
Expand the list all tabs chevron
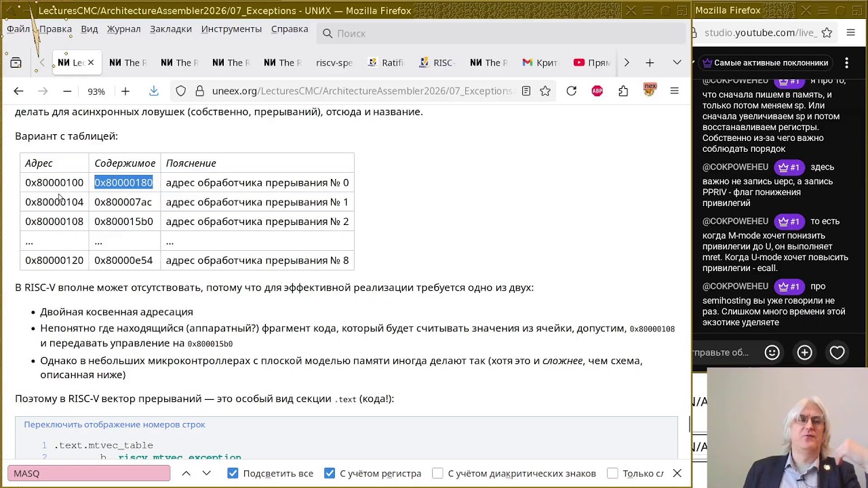(x=677, y=62)
